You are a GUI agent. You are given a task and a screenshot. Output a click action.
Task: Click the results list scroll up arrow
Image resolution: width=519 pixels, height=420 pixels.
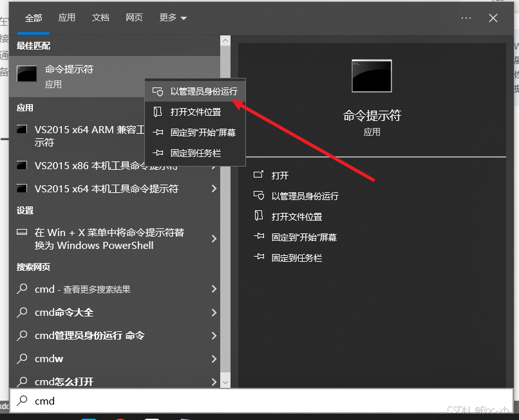click(225, 41)
